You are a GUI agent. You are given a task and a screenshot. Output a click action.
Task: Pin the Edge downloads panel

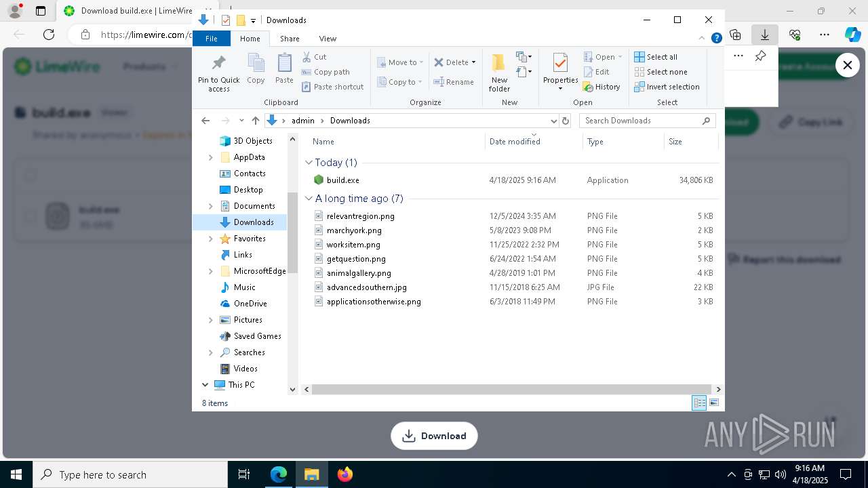click(x=760, y=56)
